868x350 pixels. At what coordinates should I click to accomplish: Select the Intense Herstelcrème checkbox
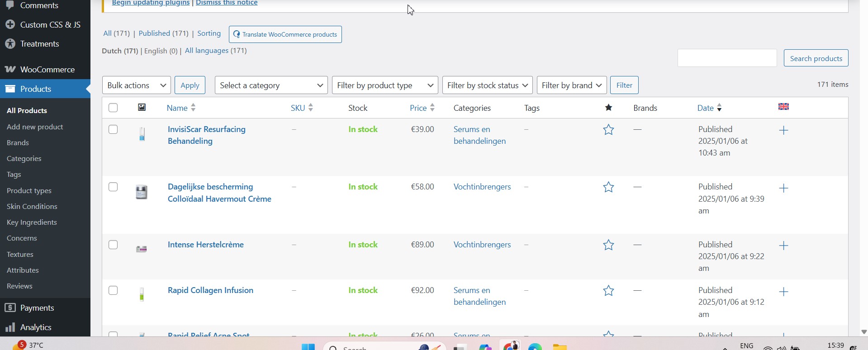click(113, 245)
